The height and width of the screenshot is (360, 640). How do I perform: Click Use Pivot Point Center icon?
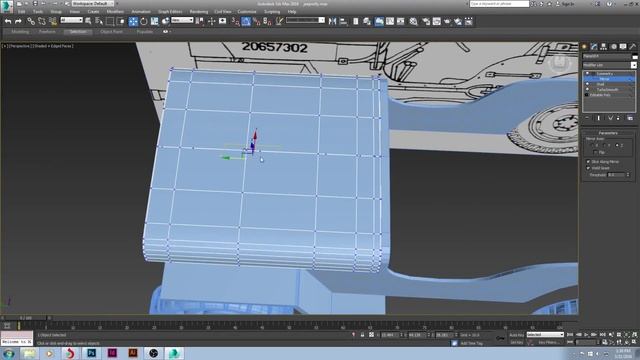pos(200,21)
